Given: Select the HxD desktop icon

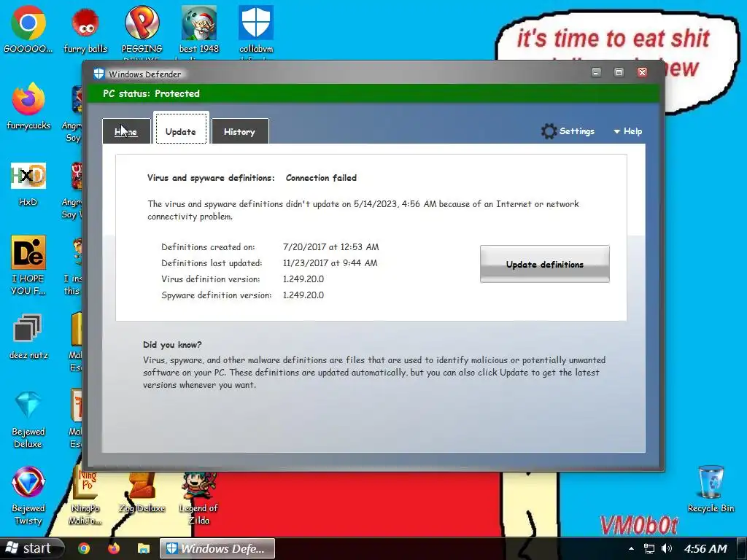Looking at the screenshot, I should click(28, 184).
